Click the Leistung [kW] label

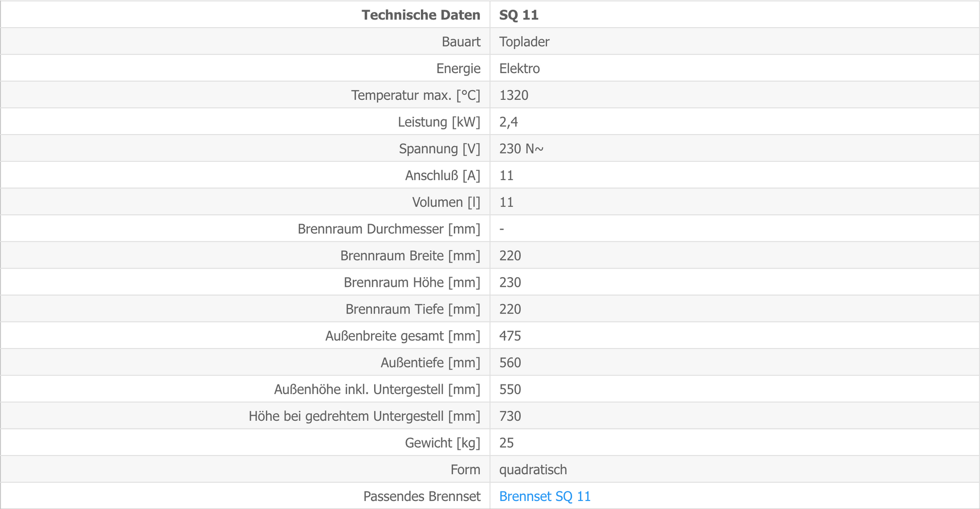coord(439,122)
